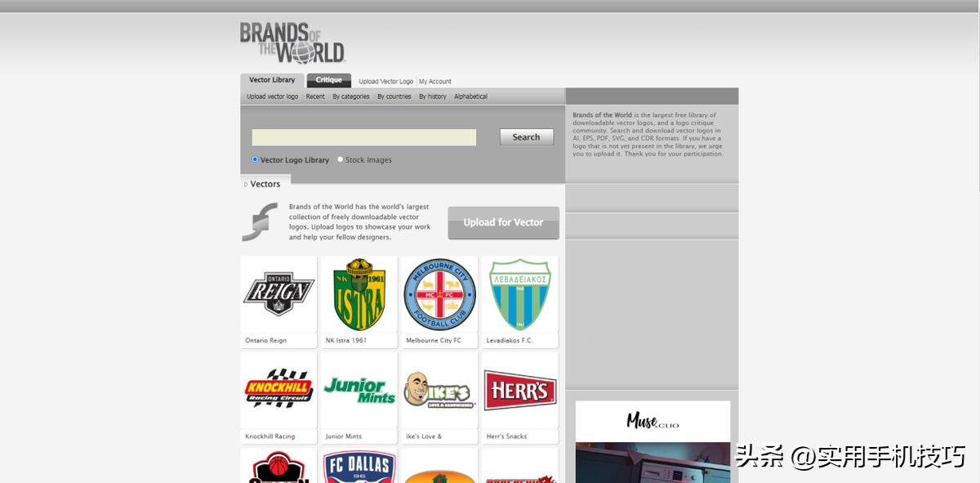Open the Ike's Love & Sandwiches logo image
This screenshot has width=980, height=483.
(439, 390)
